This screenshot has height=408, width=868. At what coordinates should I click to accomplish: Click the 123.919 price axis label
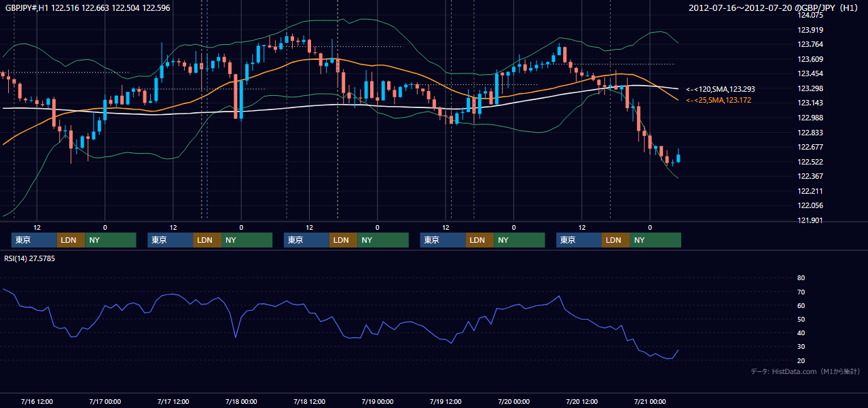pos(810,30)
